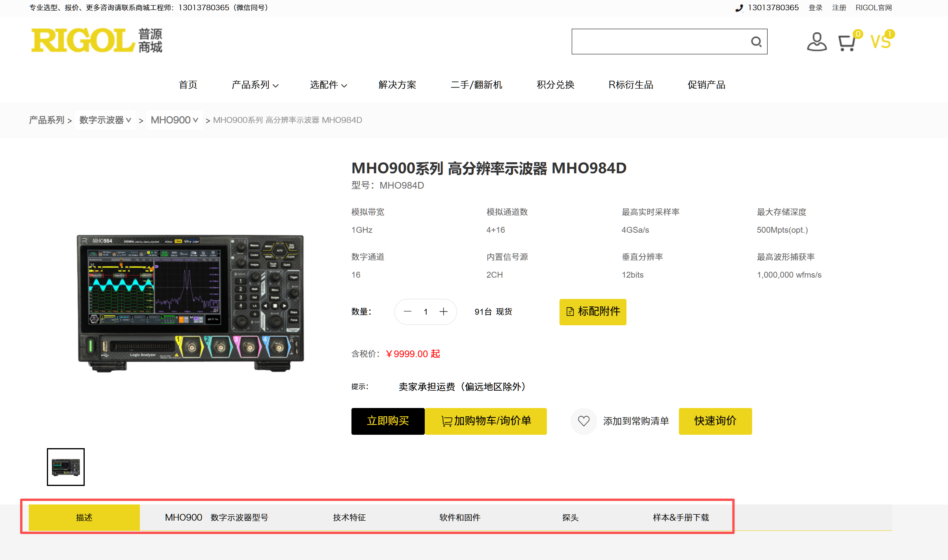
Task: Open the shopping cart icon
Action: 847,43
